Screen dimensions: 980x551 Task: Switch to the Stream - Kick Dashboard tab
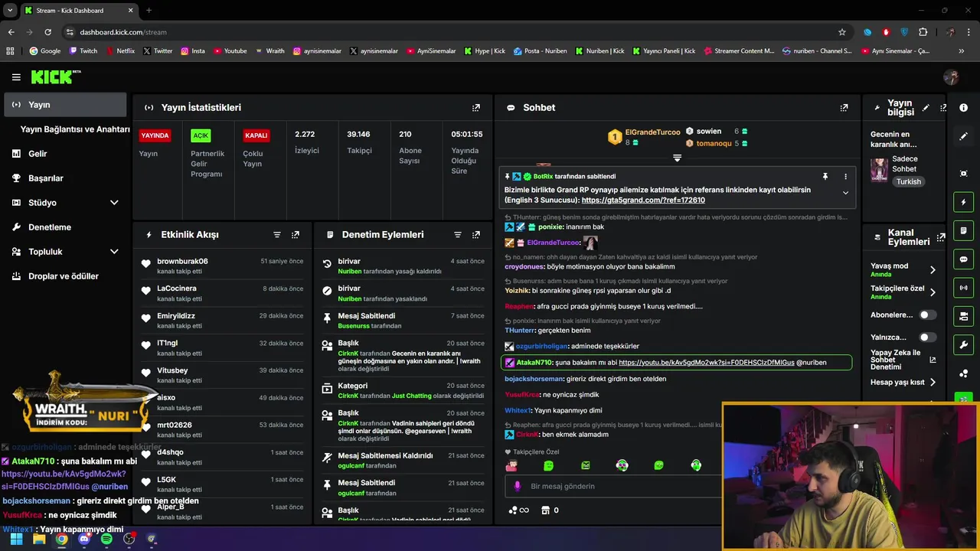point(78,11)
